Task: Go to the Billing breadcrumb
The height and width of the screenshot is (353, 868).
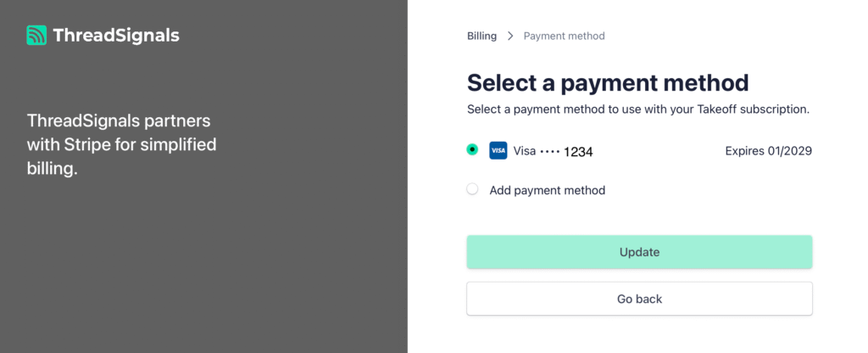Action: (x=481, y=36)
